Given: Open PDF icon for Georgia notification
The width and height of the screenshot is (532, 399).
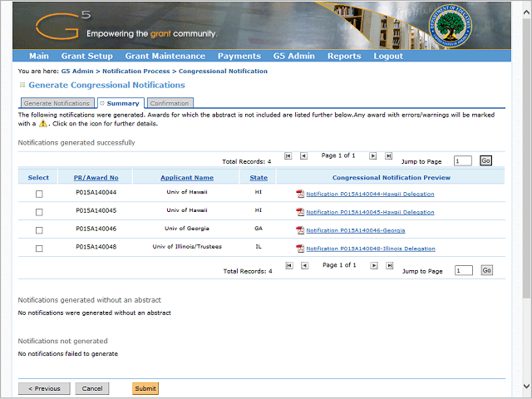Looking at the screenshot, I should 300,230.
